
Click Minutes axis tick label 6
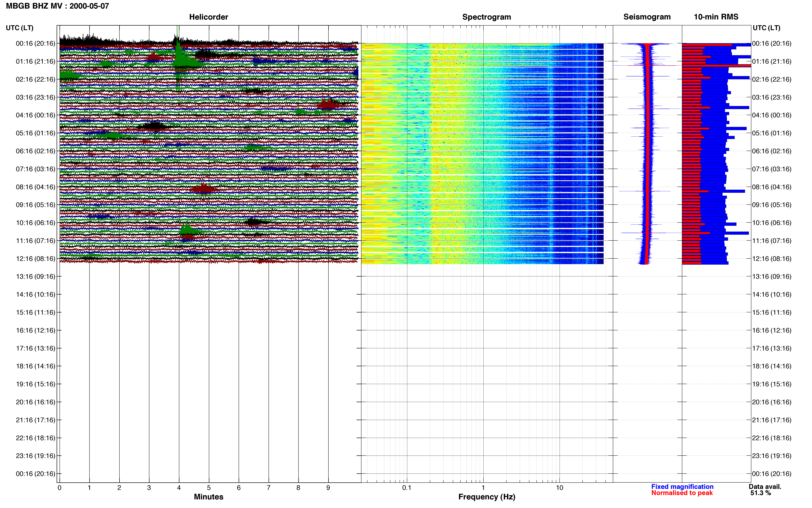[x=239, y=488]
